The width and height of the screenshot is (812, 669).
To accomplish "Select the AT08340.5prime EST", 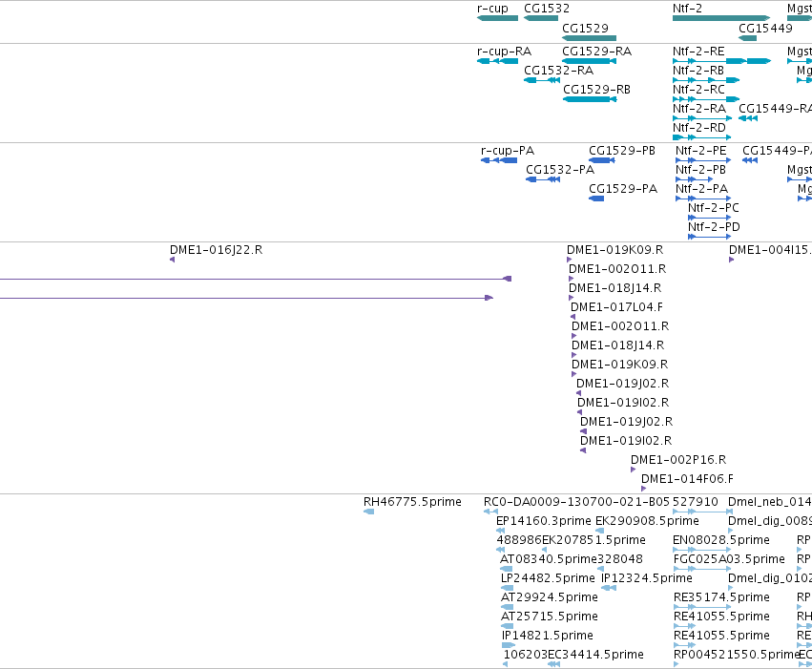I will pyautogui.click(x=507, y=570).
